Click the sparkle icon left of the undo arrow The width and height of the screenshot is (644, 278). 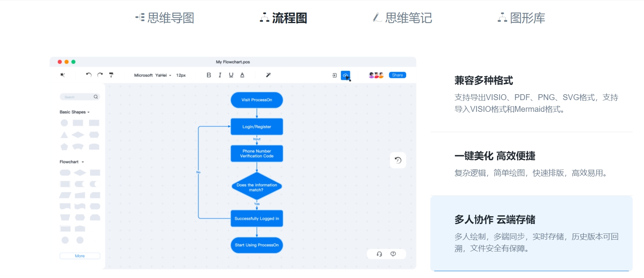[x=62, y=75]
